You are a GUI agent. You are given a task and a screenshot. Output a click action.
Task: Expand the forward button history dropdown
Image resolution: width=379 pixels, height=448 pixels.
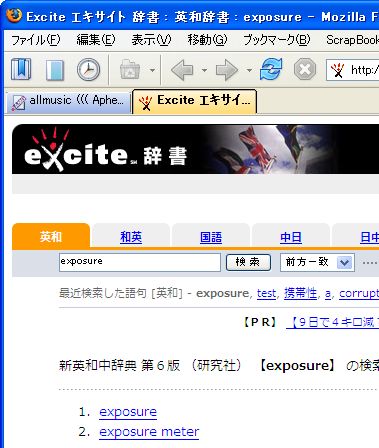249,70
